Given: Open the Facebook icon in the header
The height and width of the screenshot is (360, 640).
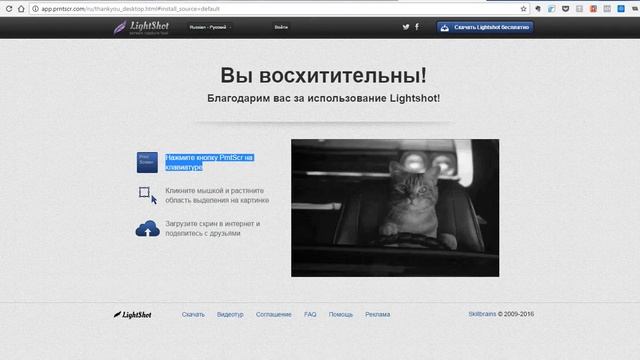Looking at the screenshot, I should pyautogui.click(x=417, y=27).
